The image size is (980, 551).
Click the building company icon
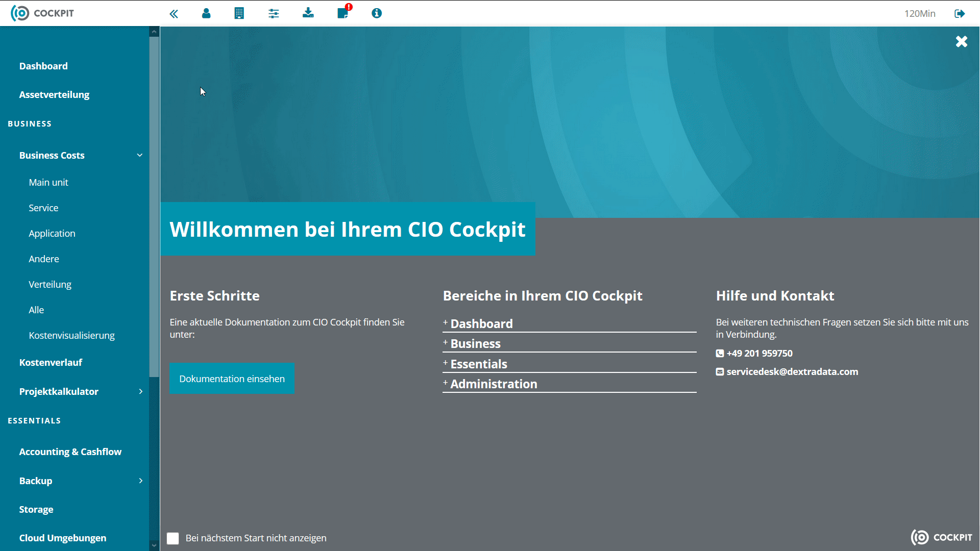tap(239, 13)
